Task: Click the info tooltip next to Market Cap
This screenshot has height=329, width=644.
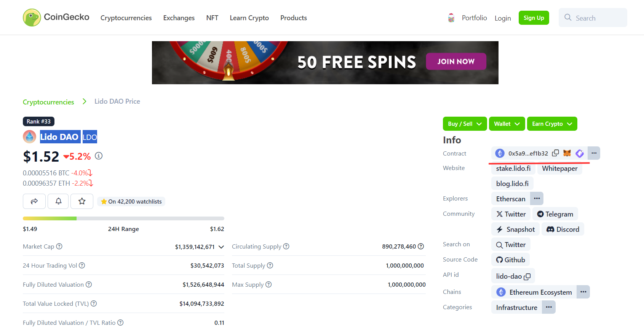Action: 59,246
